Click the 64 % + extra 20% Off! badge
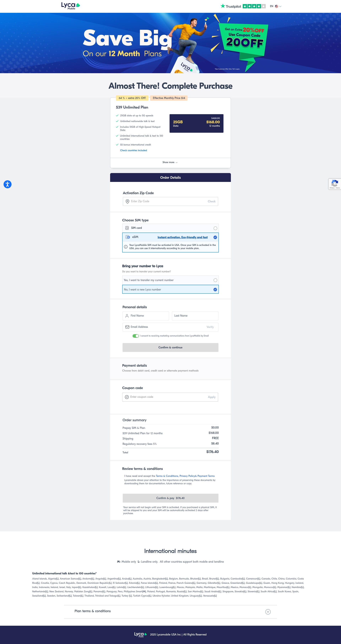341x644 pixels. (x=132, y=98)
